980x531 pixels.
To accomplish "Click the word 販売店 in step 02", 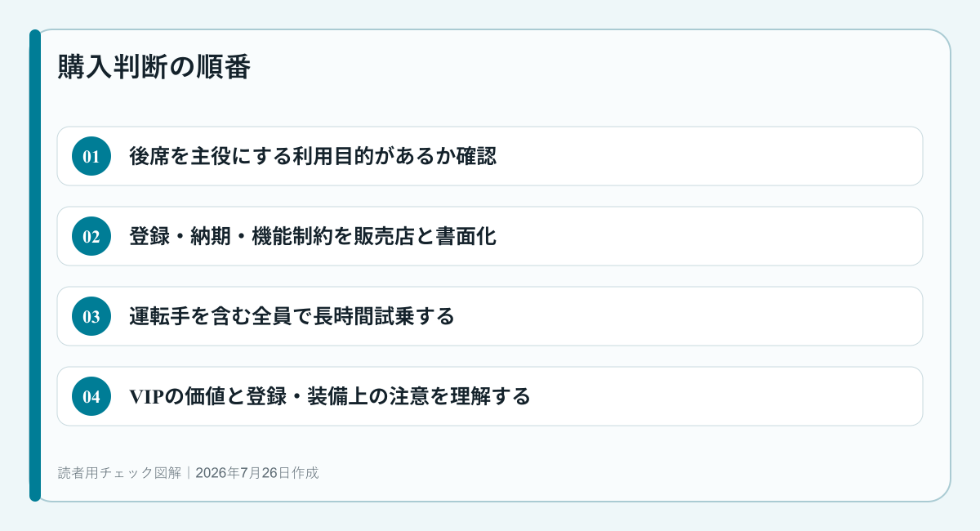I will coord(384,236).
